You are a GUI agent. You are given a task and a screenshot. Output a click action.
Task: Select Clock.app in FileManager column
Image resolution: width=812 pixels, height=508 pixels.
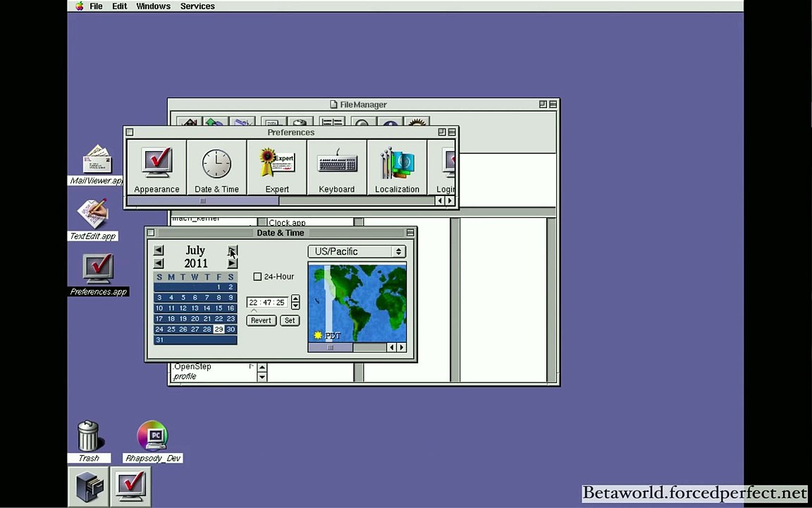(x=287, y=223)
